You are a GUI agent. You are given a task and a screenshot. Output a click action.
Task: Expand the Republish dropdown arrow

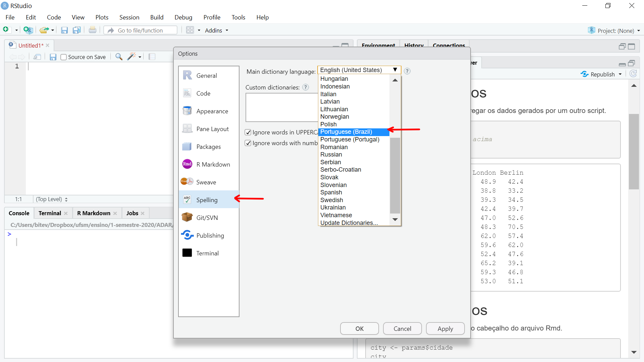[x=620, y=74]
